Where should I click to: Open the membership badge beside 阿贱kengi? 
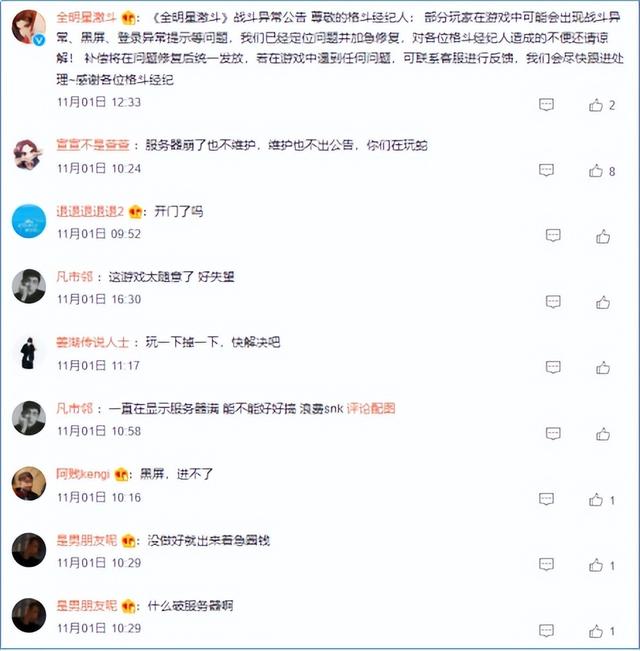coord(121,474)
